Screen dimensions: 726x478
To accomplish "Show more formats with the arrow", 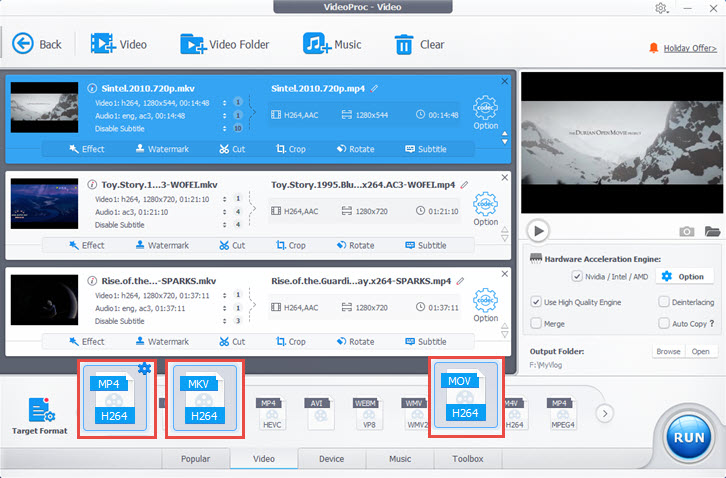I will tap(605, 413).
